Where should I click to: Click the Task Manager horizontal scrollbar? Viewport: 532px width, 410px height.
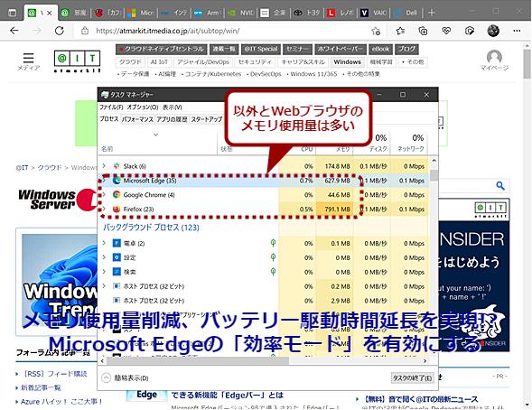(x=199, y=361)
